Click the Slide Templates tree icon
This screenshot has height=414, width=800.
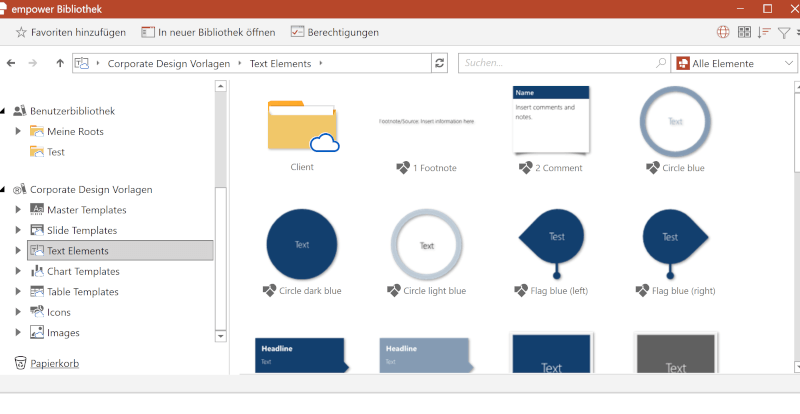click(37, 230)
